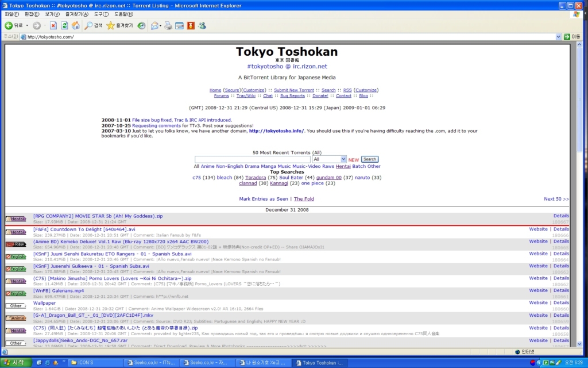This screenshot has height=368, width=588.
Task: Open Kemeko Deluxe Vol.1 Raw torrent link
Action: (x=121, y=242)
